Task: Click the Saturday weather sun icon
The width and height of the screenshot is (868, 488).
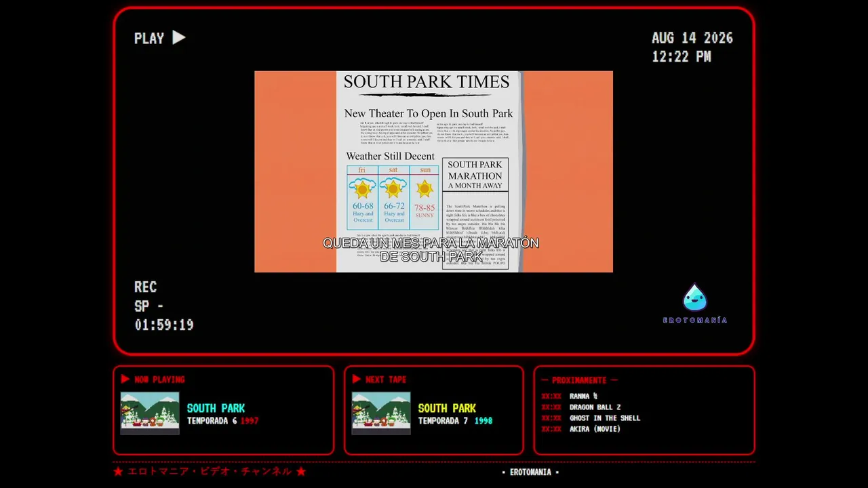Action: pyautogui.click(x=394, y=188)
